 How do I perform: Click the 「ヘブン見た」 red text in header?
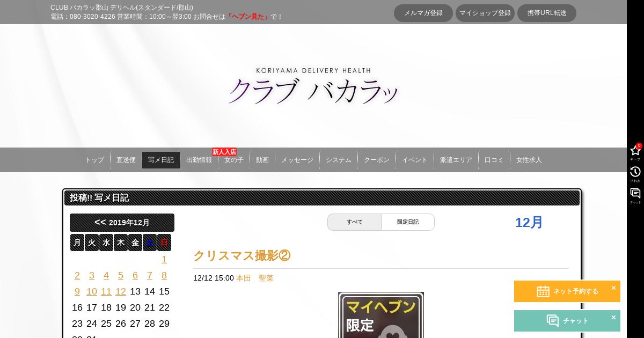(247, 17)
